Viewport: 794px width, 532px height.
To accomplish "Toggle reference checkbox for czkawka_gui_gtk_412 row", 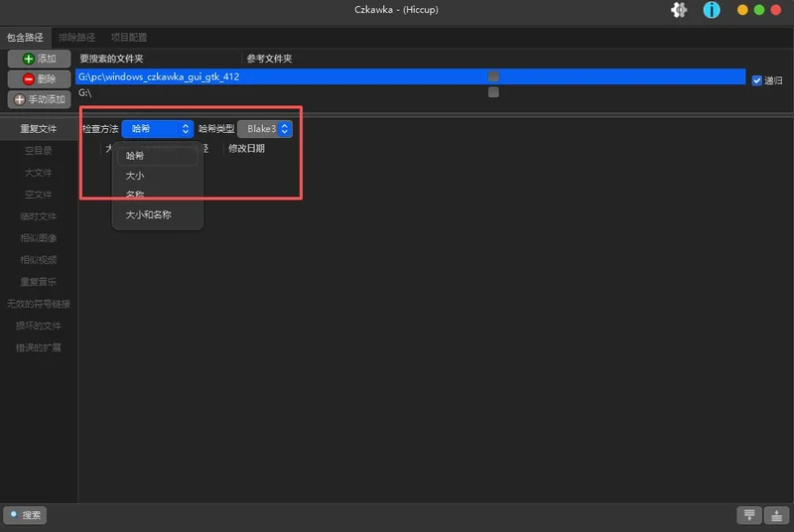I will (x=493, y=76).
